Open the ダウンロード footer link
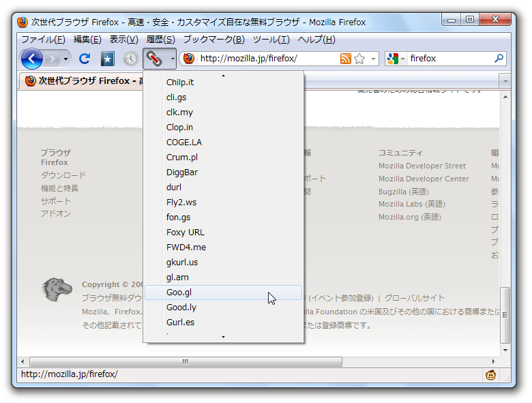532x403 pixels. [63, 175]
